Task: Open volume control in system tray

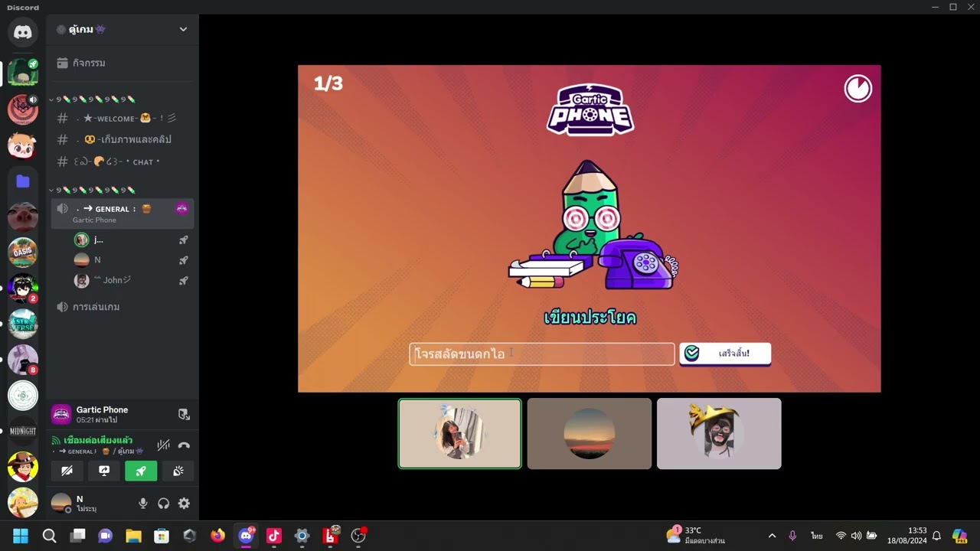Action: pos(856,536)
